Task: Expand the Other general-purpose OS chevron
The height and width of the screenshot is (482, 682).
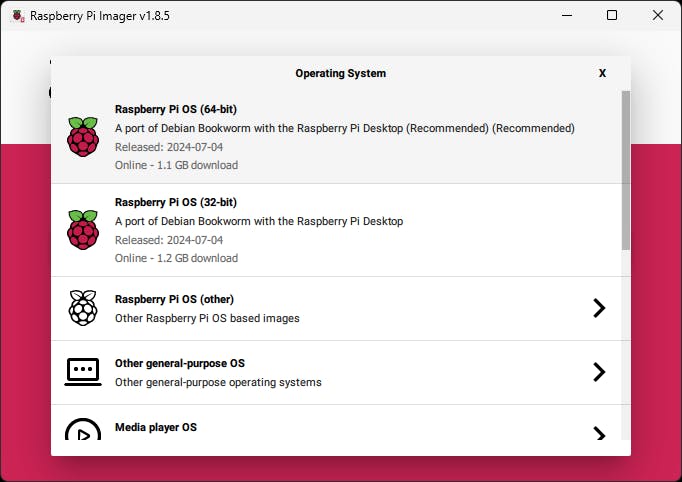Action: tap(599, 372)
